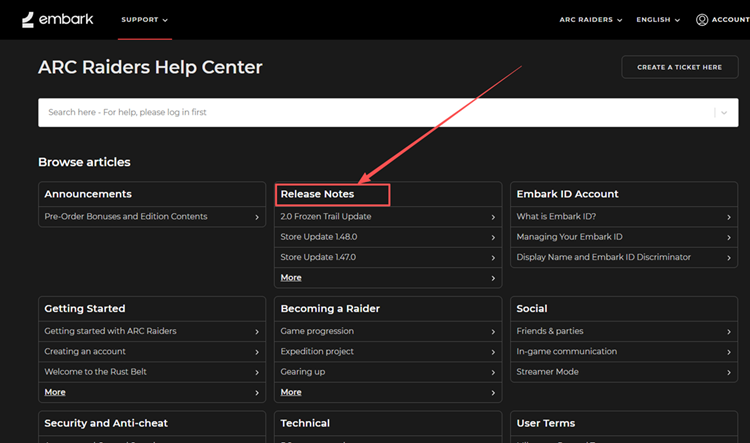Open the Support dropdown menu
Screen dimensions: 750x443
[x=144, y=20]
